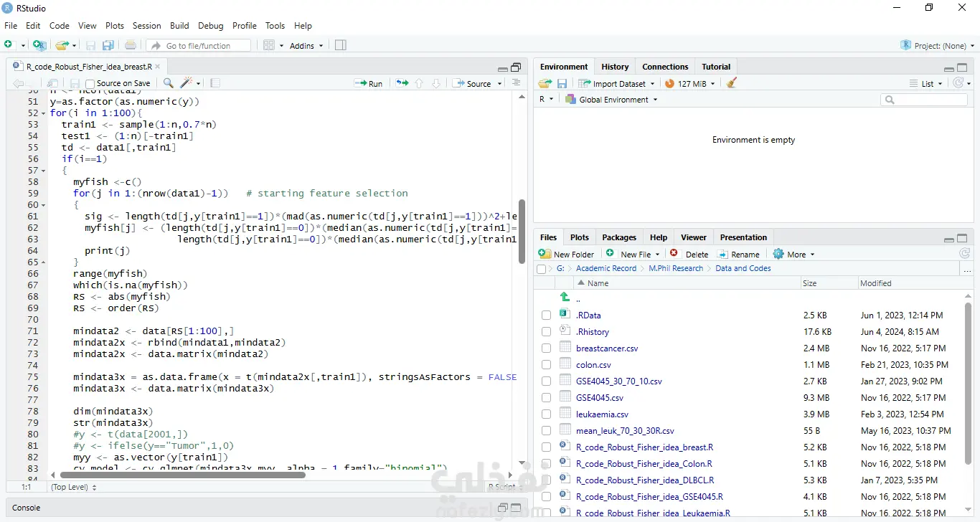This screenshot has height=522, width=980.
Task: Check the box next to leukaemia.csv
Action: [x=547, y=414]
